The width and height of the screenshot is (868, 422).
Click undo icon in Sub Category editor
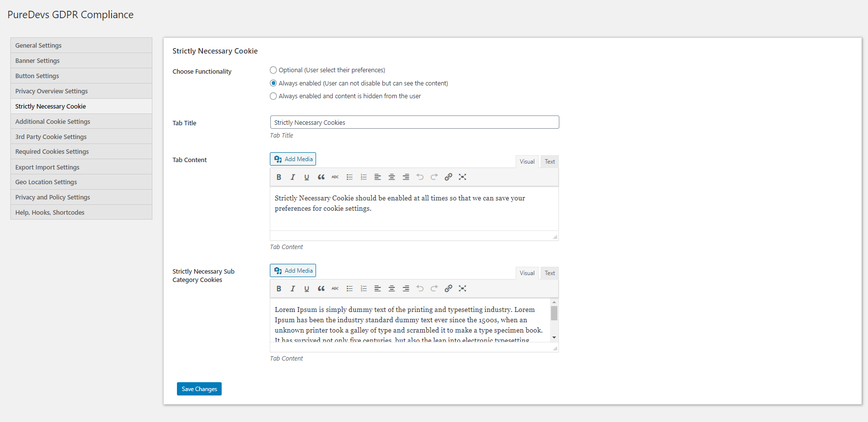420,289
